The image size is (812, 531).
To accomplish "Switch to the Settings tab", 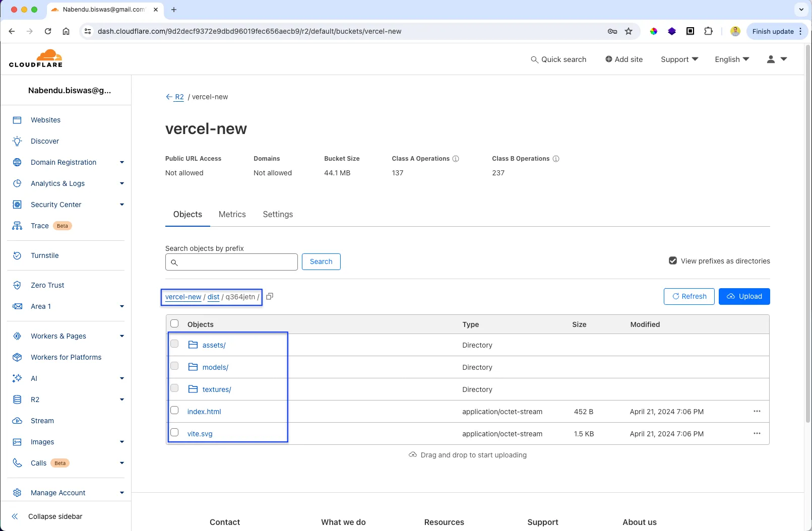I will click(x=278, y=214).
